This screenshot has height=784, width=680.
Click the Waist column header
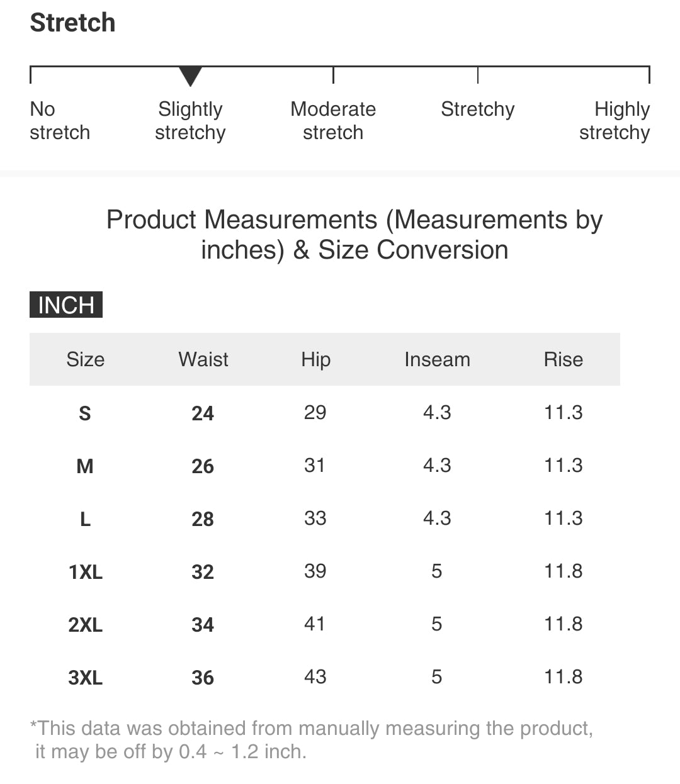(x=203, y=359)
